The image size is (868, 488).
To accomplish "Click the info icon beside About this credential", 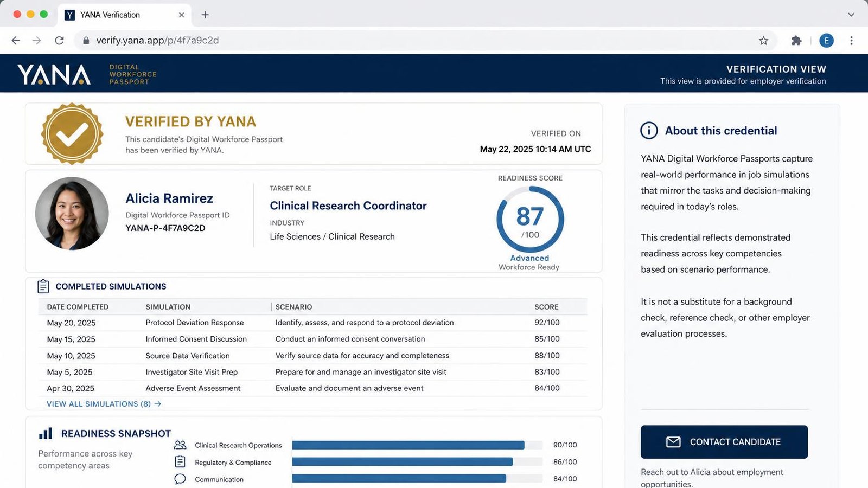I will tap(649, 131).
